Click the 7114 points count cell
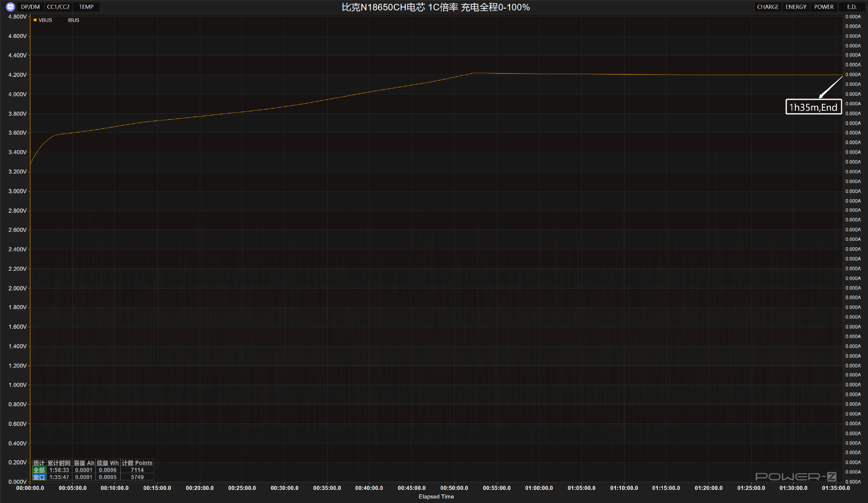Screen dimensions: 868x503 pyautogui.click(x=137, y=470)
